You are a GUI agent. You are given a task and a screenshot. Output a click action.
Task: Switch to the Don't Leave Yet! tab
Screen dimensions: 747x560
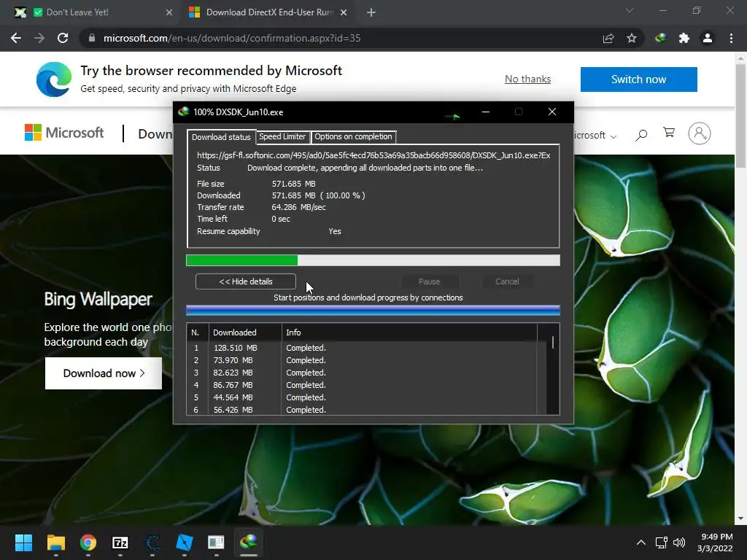click(x=91, y=12)
